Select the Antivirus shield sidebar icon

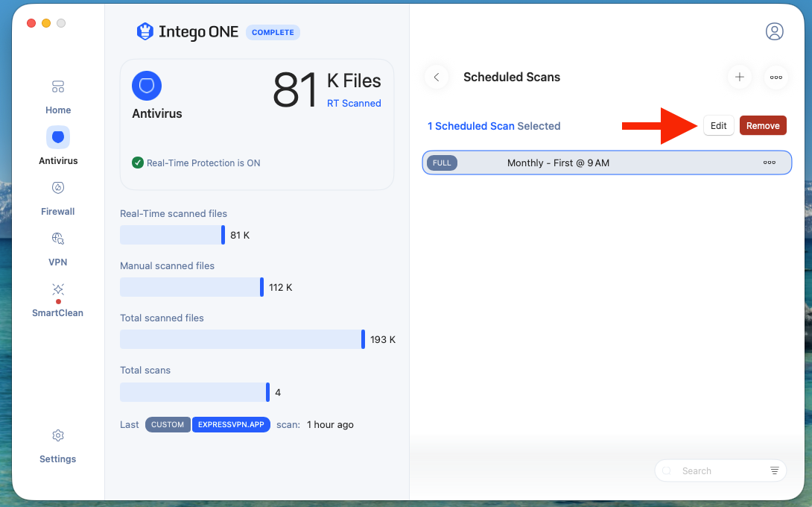pos(58,137)
